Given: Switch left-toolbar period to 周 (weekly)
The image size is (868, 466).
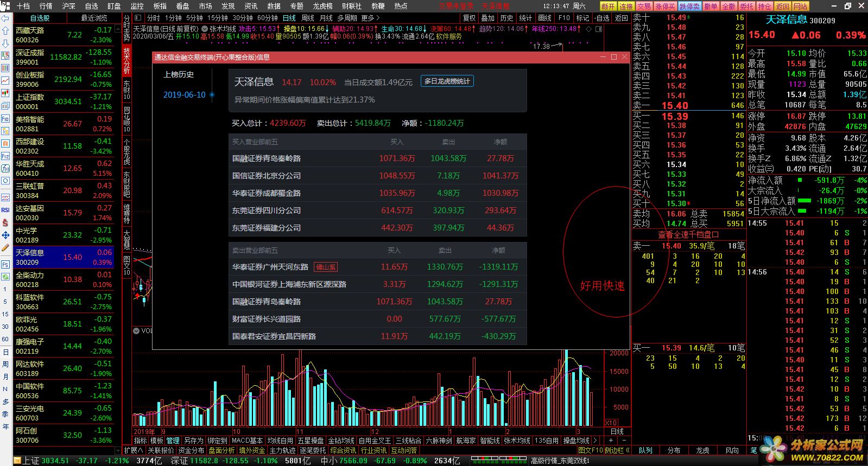Looking at the screenshot, I should tap(5, 364).
